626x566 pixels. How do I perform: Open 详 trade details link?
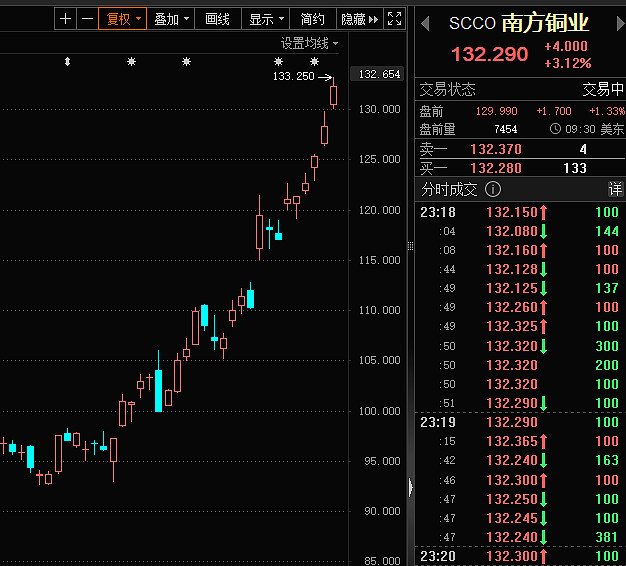(x=615, y=189)
